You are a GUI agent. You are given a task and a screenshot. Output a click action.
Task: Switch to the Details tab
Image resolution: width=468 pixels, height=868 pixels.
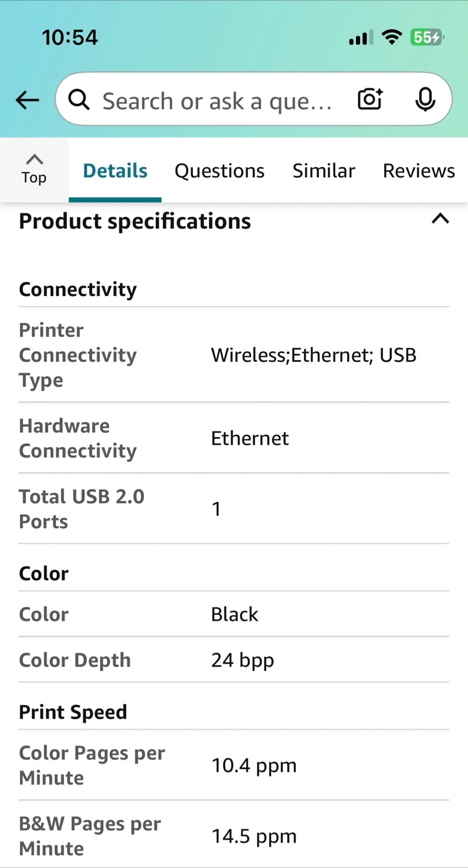pos(115,171)
